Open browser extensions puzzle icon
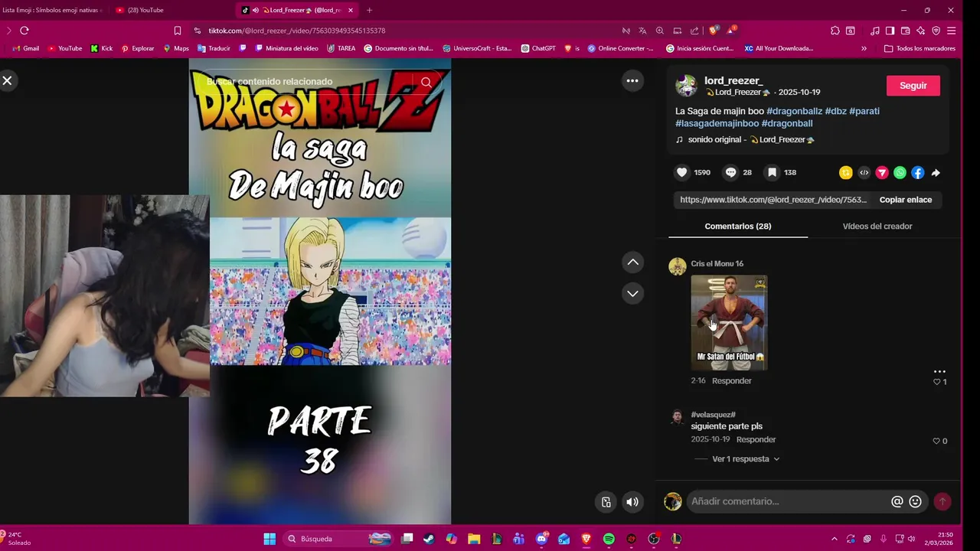 point(835,31)
